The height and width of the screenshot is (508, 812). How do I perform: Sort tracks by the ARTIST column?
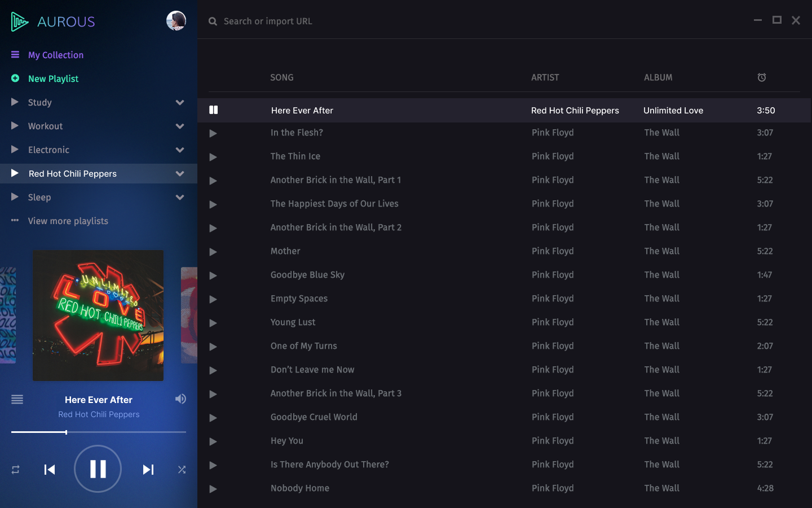click(x=545, y=77)
